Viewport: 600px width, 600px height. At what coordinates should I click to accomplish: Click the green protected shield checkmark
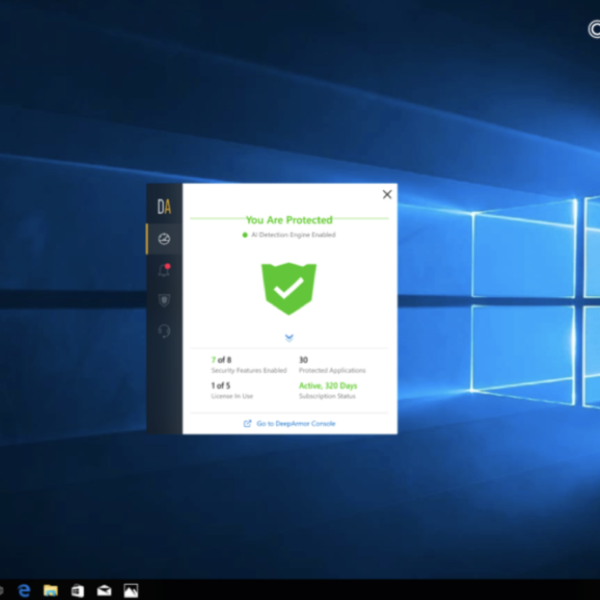click(x=289, y=289)
